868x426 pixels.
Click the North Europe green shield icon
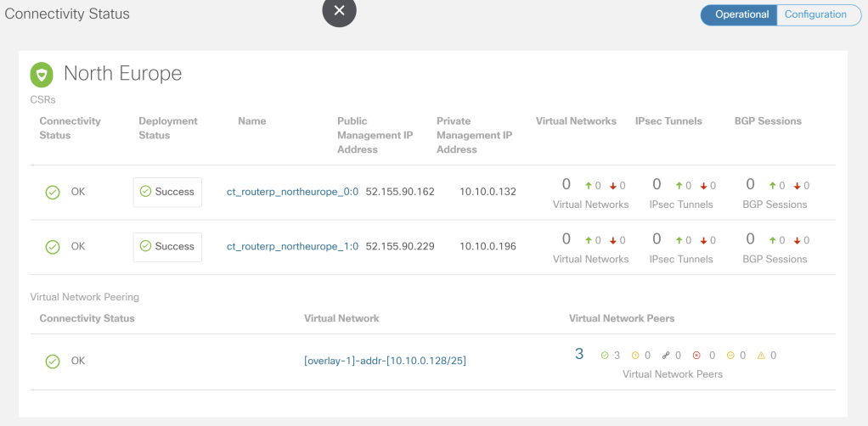42,75
